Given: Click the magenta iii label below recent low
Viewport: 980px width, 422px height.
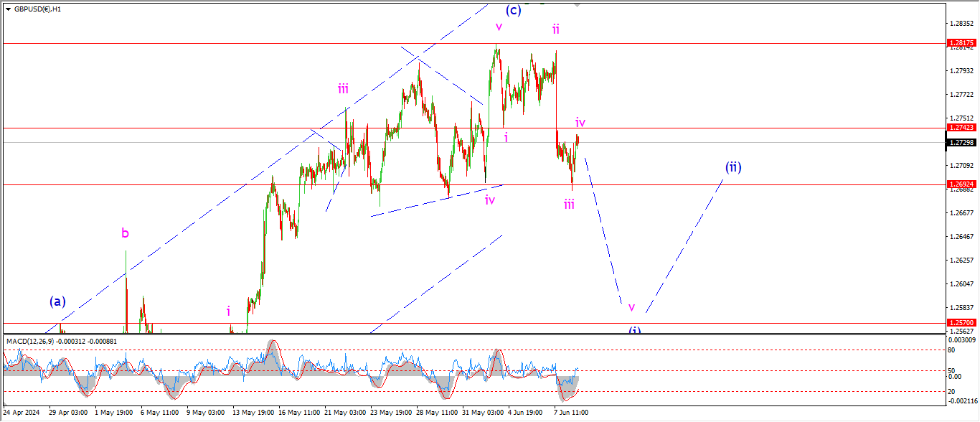Looking at the screenshot, I should [x=569, y=205].
